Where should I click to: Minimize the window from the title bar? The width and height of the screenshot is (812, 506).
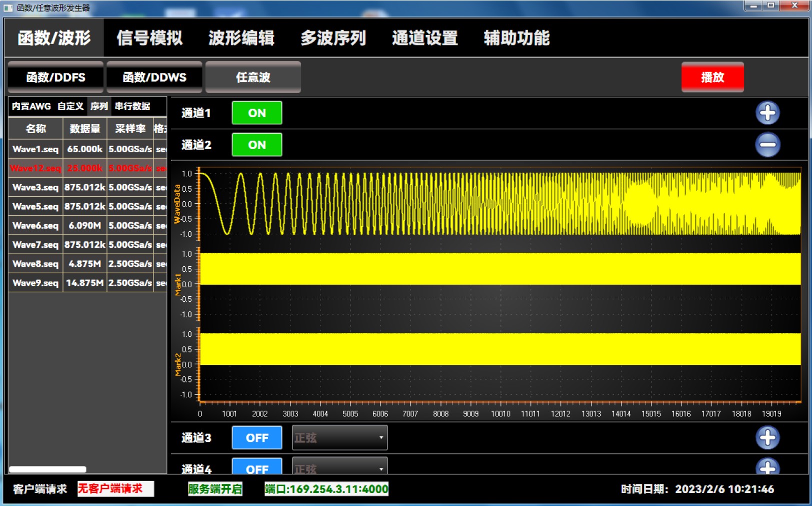coord(753,6)
